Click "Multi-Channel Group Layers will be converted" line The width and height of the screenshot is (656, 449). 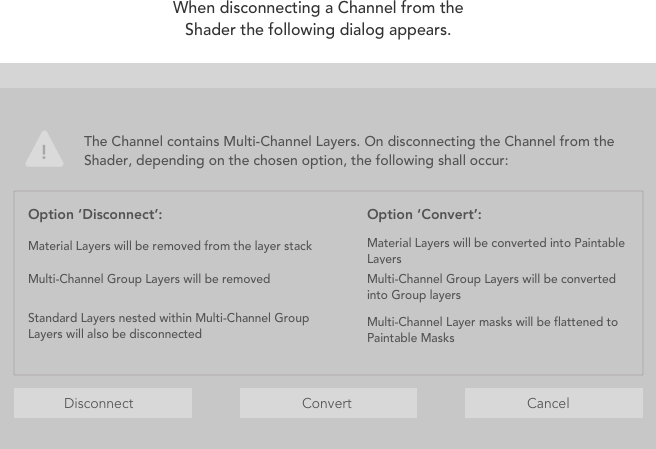[x=491, y=279]
